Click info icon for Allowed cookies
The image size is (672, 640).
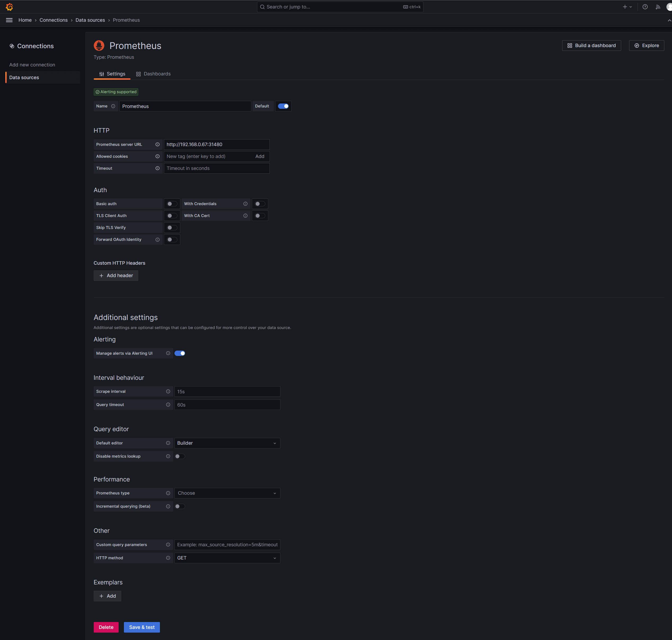(x=157, y=156)
